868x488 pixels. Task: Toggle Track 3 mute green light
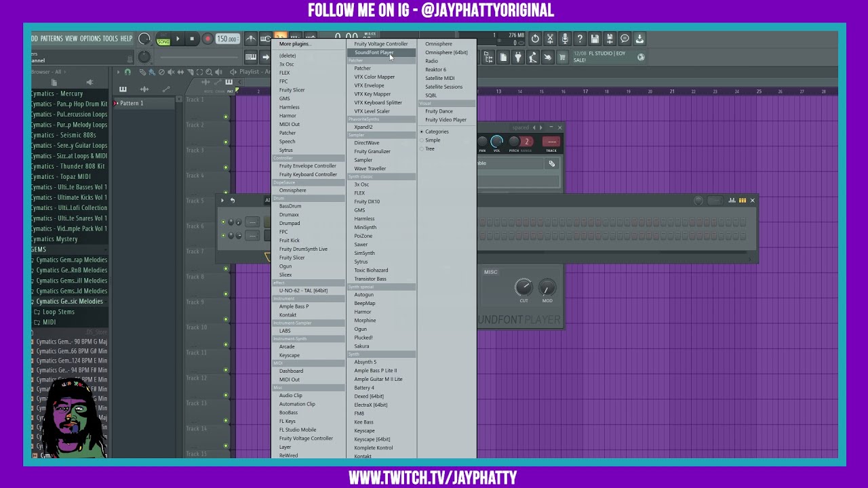pos(226,167)
